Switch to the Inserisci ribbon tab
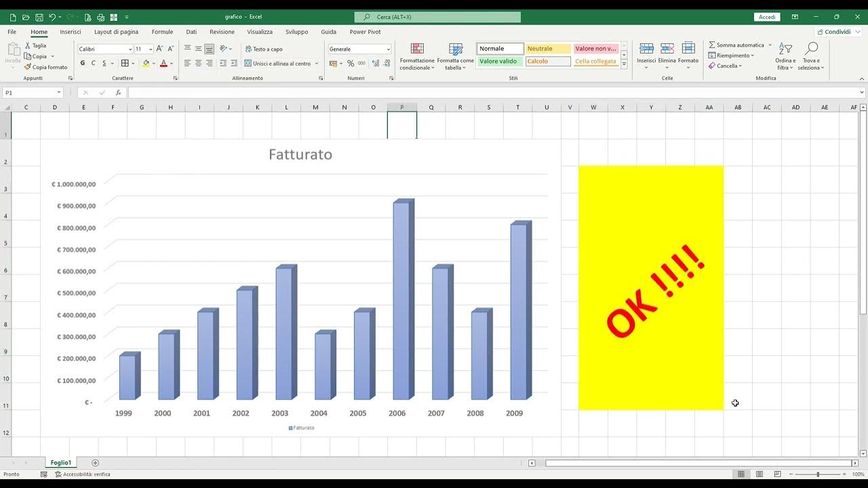Screen dimensions: 868x488 [71, 32]
